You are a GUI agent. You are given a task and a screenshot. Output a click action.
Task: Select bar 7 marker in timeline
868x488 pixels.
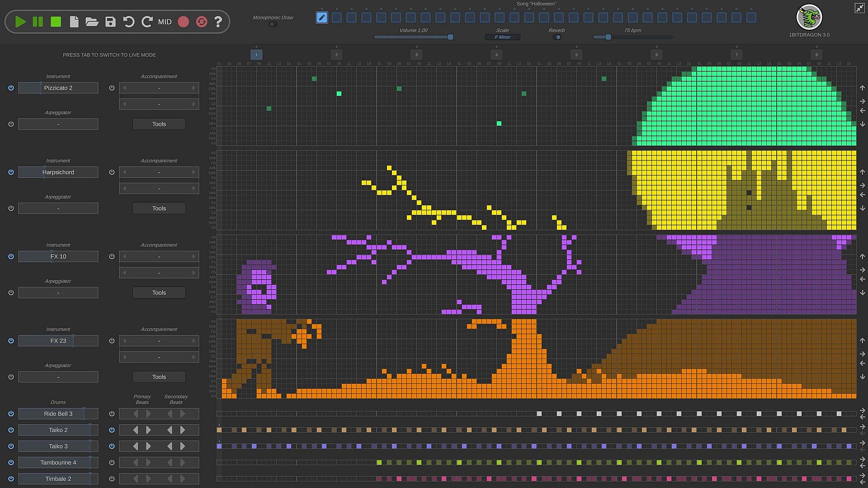pyautogui.click(x=736, y=55)
